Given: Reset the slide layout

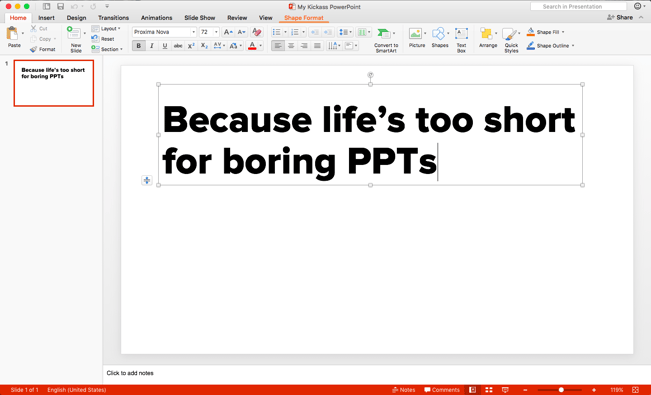Looking at the screenshot, I should [102, 39].
